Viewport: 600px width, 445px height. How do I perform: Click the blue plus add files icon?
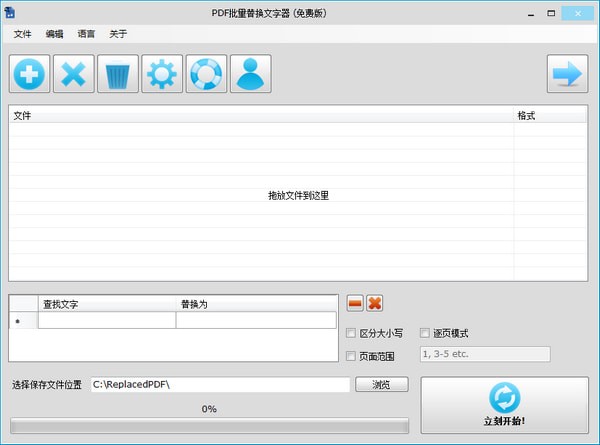pos(29,73)
